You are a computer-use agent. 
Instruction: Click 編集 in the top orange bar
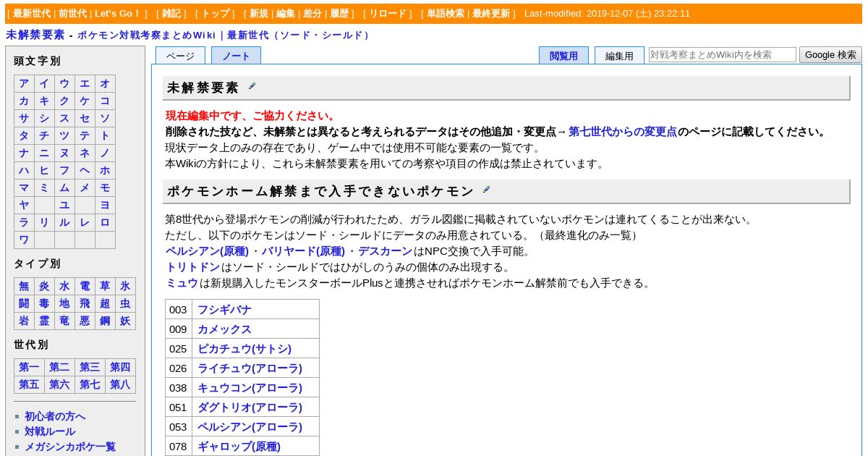coord(286,14)
